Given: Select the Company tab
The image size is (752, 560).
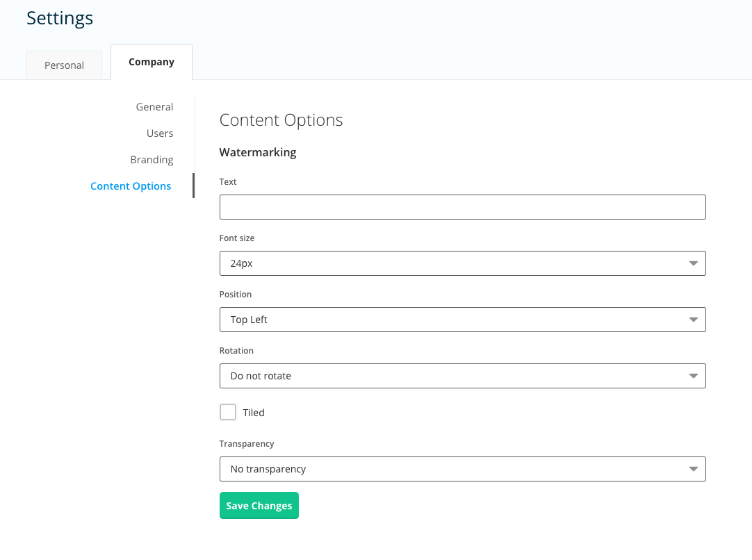Looking at the screenshot, I should click(x=152, y=62).
